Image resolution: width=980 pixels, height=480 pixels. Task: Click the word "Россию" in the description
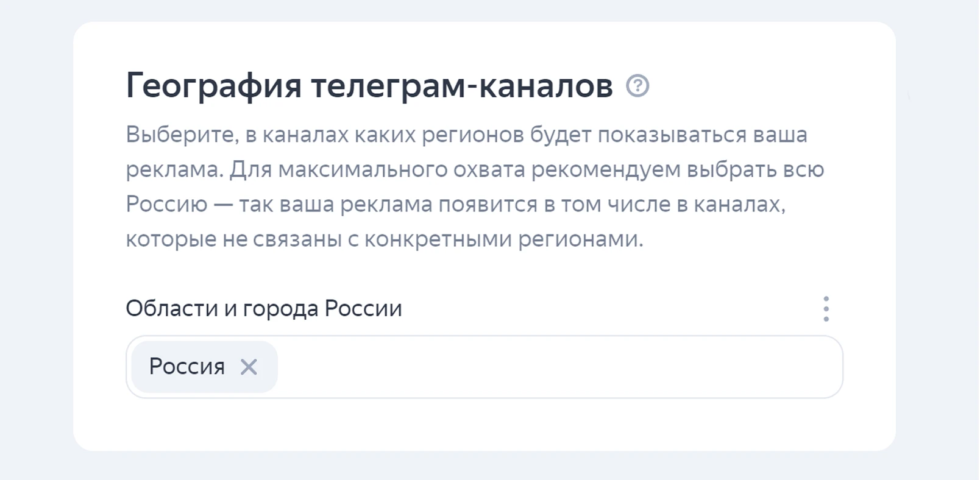pos(166,204)
